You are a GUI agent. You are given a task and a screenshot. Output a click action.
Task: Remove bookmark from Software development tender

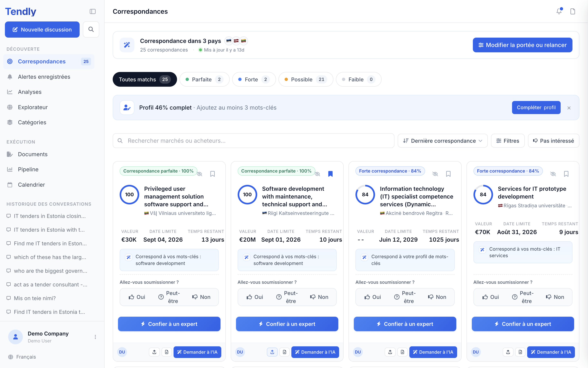pyautogui.click(x=330, y=174)
